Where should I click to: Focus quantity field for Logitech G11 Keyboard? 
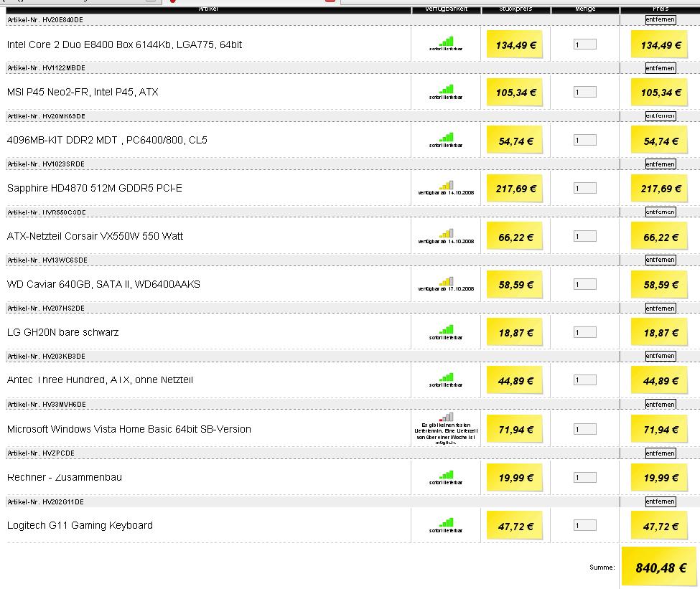(x=585, y=526)
